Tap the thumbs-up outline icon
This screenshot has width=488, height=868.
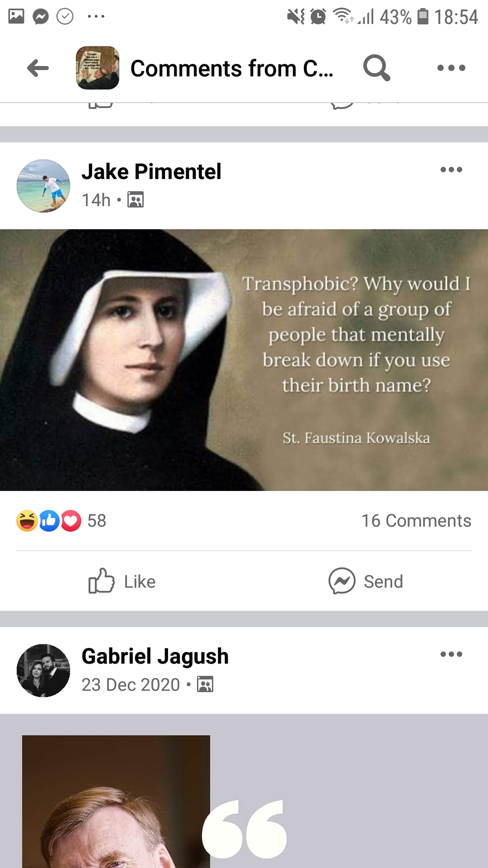coord(101,581)
